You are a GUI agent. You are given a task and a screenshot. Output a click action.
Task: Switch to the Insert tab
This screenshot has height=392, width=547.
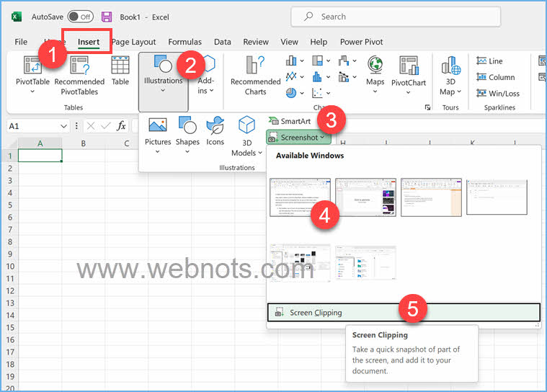pos(89,42)
